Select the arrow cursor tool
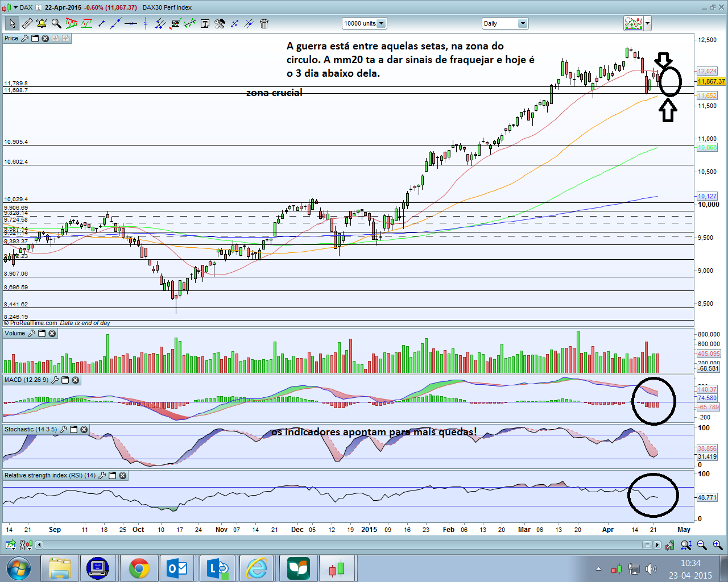This screenshot has width=728, height=582. (12, 23)
